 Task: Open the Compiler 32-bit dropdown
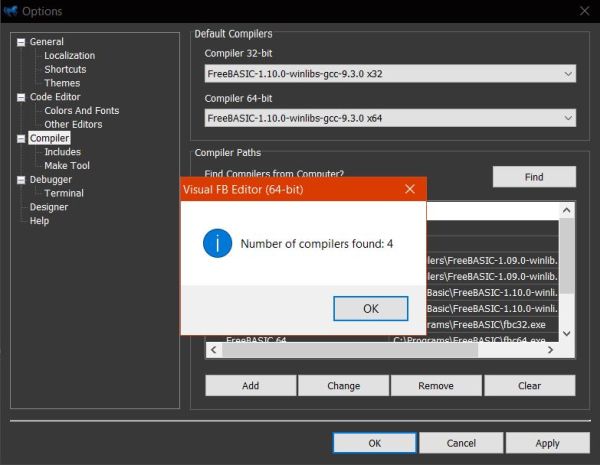390,73
